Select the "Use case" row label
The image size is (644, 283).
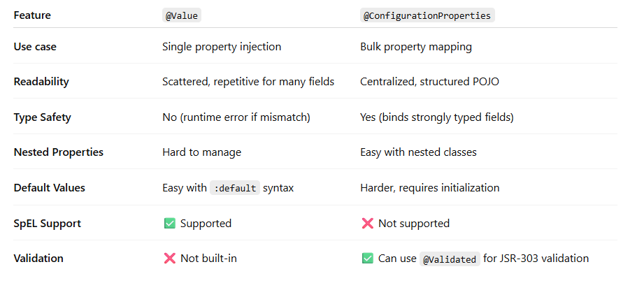point(35,47)
